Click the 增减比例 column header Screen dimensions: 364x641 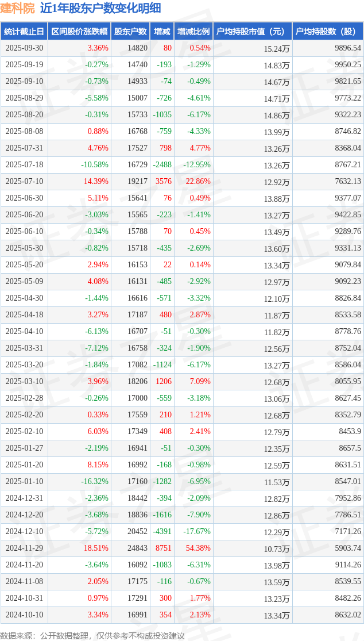tap(193, 32)
